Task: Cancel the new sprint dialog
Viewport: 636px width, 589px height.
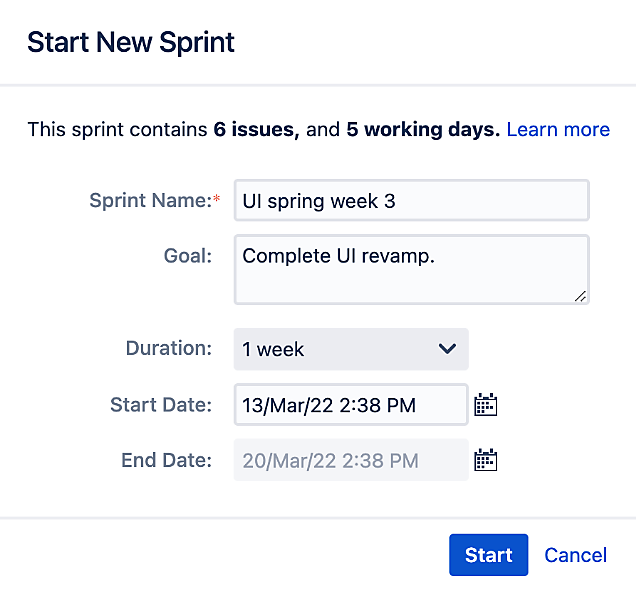Action: pyautogui.click(x=576, y=555)
